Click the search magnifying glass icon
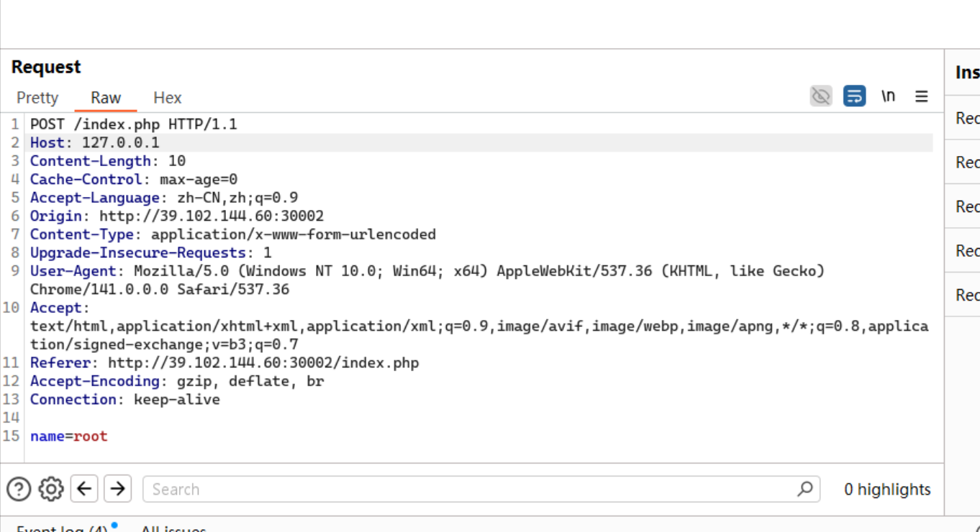 [804, 489]
